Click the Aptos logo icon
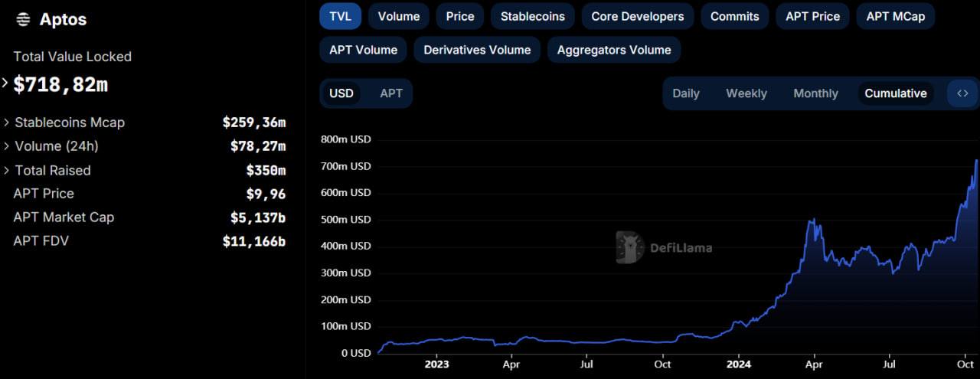980x379 pixels. tap(24, 20)
